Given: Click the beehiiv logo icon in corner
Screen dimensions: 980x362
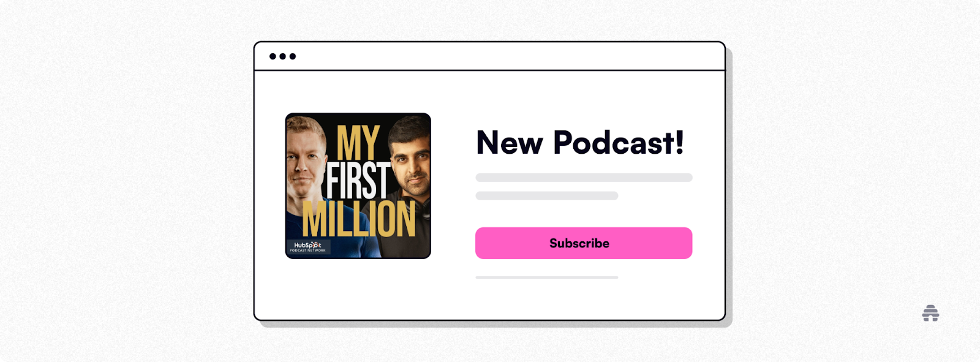Looking at the screenshot, I should pyautogui.click(x=930, y=313).
